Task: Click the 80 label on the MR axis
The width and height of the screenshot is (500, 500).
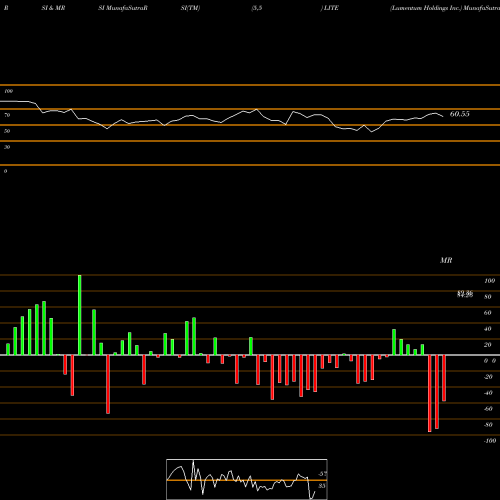Action: [x=488, y=297]
